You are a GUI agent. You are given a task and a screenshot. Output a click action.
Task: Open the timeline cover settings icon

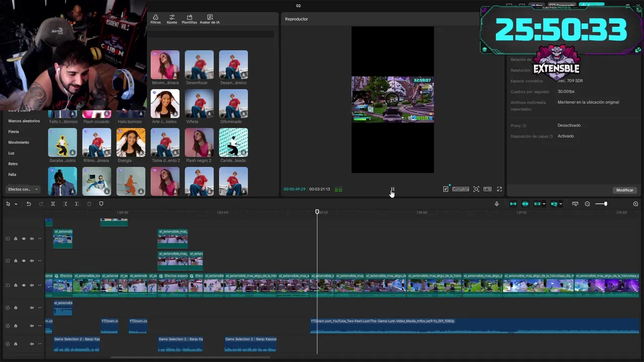coord(575,204)
